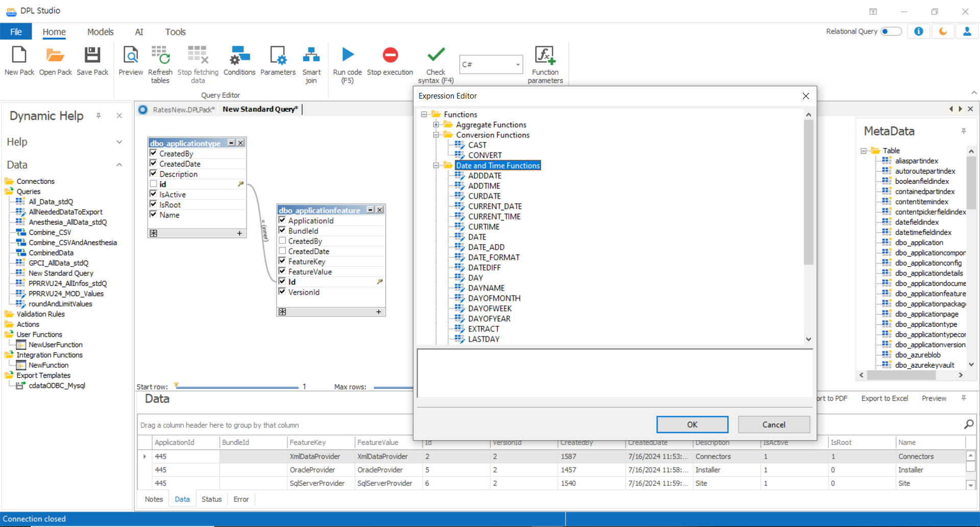Click Cancel in Expression Editor
The height and width of the screenshot is (527, 980).
(773, 424)
